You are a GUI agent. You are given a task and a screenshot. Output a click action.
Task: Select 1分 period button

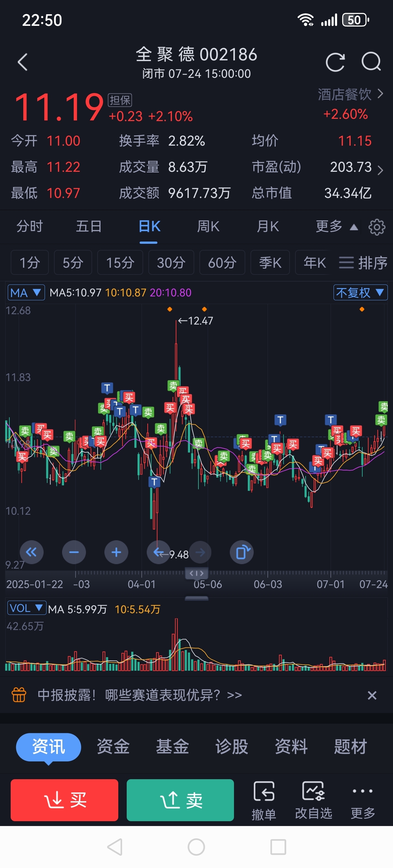pos(30,263)
